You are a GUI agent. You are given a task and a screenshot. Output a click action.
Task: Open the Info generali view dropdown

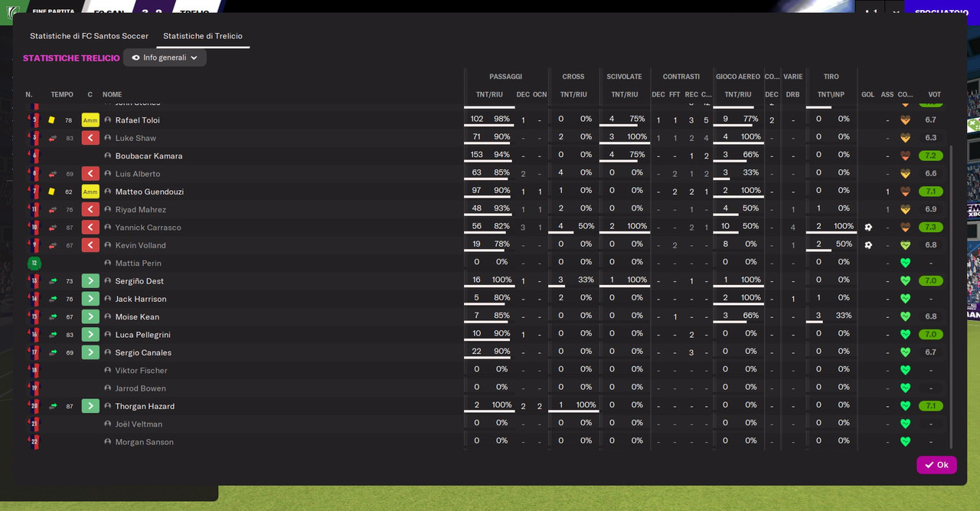[x=165, y=57]
